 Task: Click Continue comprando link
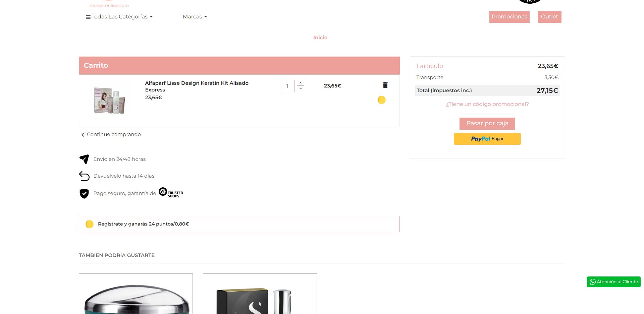click(114, 134)
